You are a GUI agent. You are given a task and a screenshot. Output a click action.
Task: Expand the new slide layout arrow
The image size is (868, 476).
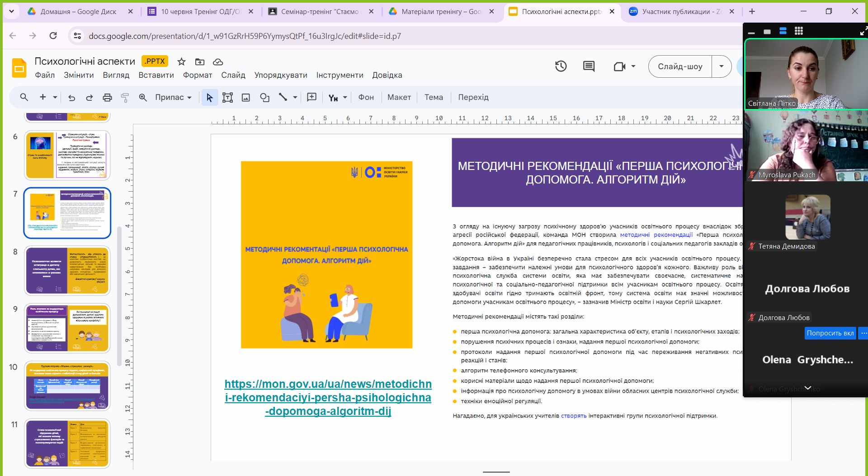[x=55, y=97]
